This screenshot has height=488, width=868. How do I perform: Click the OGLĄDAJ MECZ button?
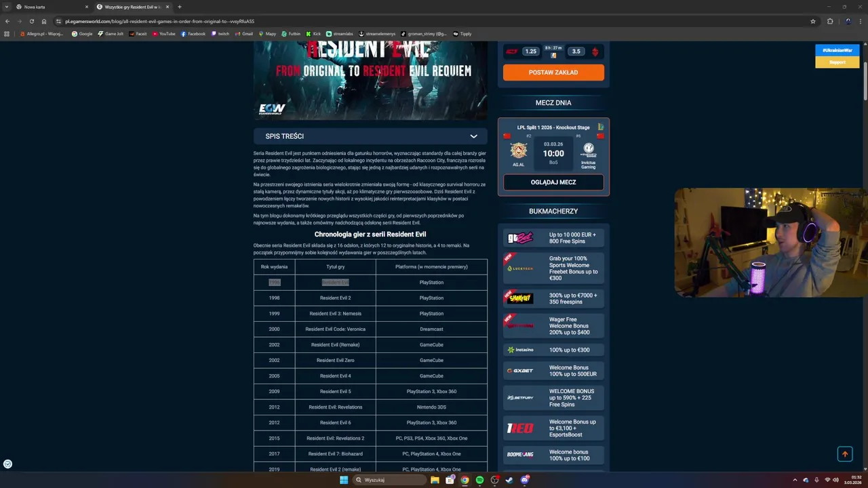point(553,182)
